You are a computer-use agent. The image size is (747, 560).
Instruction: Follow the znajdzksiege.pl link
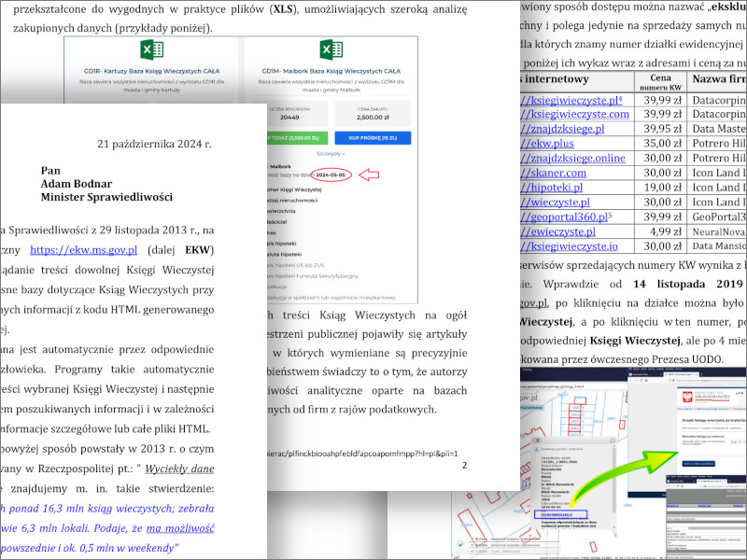(x=562, y=129)
